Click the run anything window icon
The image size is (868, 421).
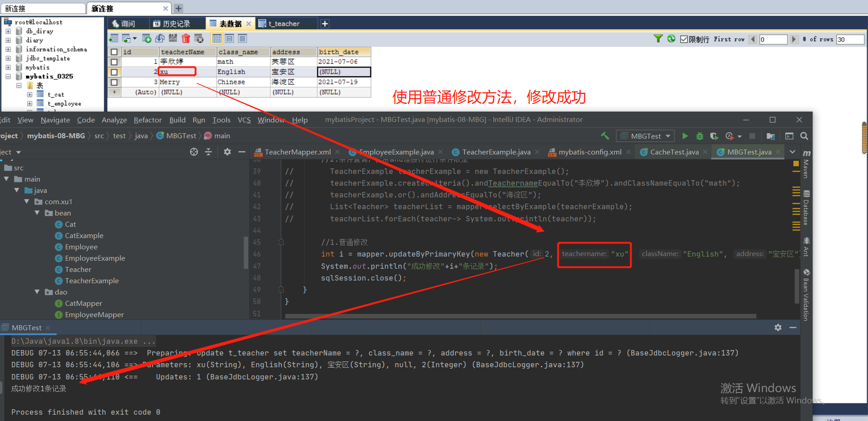(789, 136)
